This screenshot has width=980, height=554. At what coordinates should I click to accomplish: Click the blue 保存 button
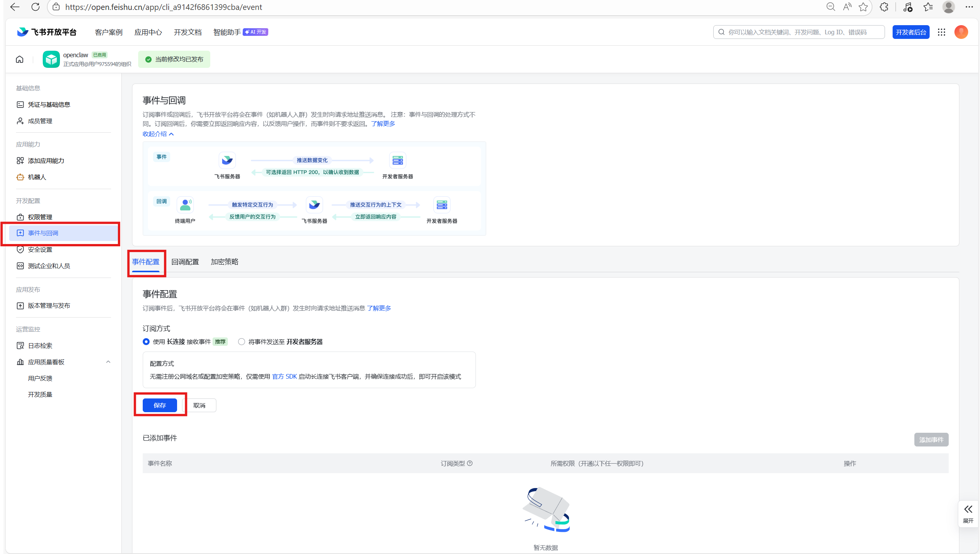point(160,405)
